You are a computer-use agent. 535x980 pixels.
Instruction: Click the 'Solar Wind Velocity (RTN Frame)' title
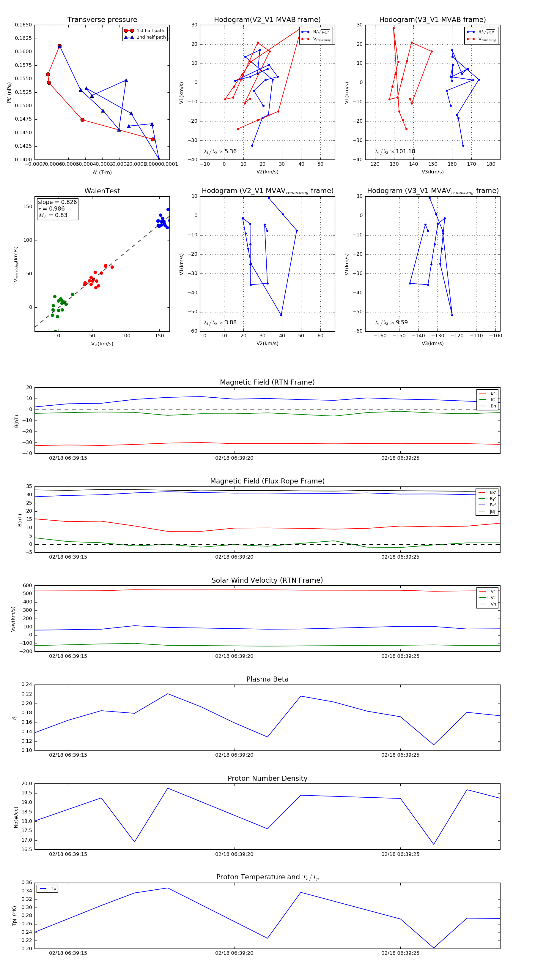point(267,581)
